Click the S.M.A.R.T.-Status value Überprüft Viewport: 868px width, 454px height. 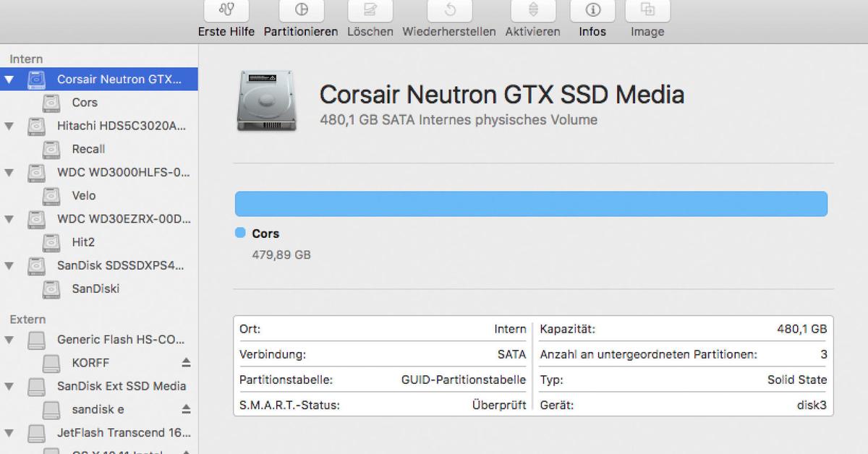tap(499, 405)
